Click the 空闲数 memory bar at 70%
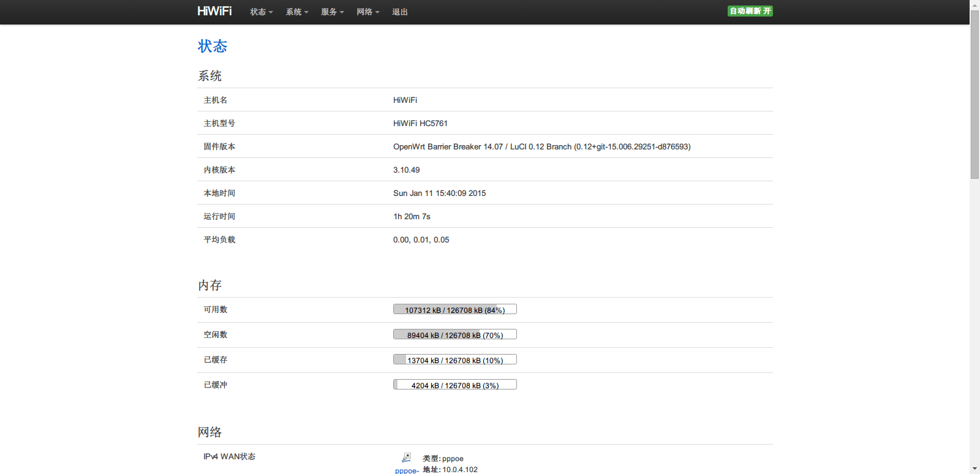 (454, 335)
